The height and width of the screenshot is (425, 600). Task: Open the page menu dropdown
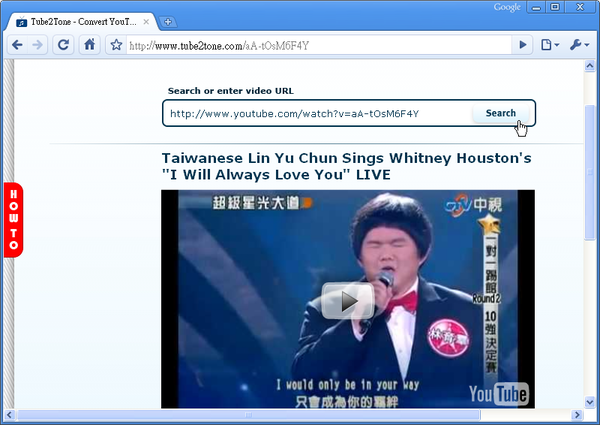point(550,45)
